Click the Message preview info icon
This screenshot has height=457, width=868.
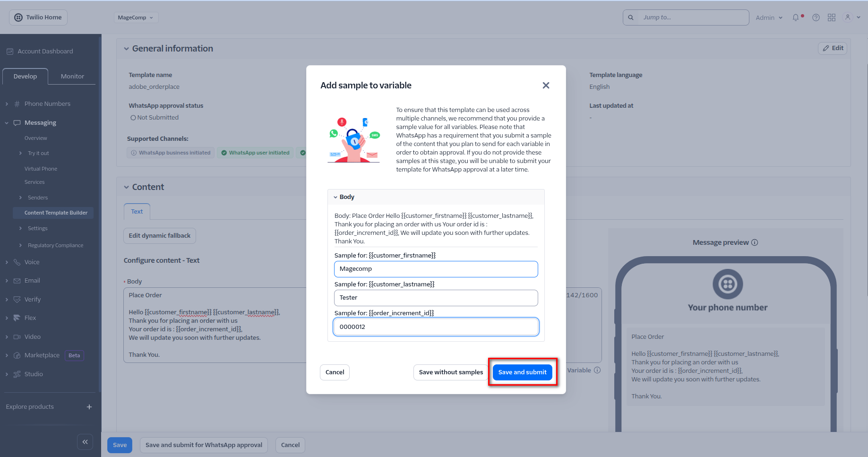755,242
